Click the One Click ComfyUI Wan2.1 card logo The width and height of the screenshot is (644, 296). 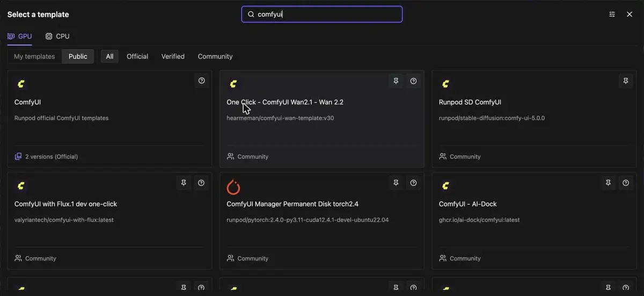point(233,84)
